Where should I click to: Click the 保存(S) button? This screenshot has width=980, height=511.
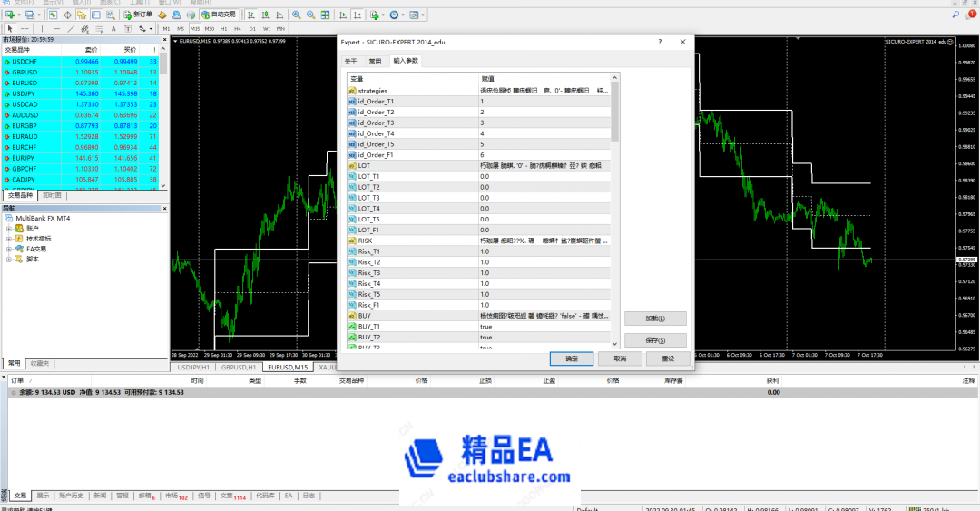click(x=655, y=340)
